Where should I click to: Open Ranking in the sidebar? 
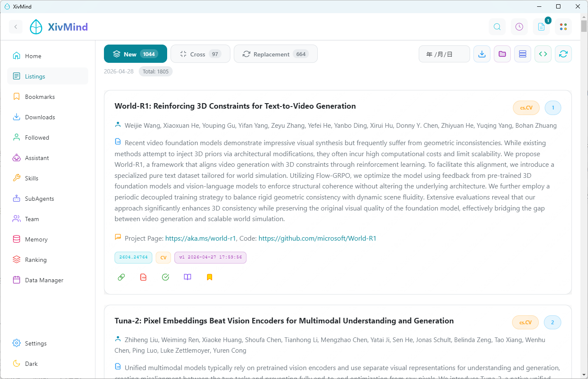coord(48,260)
